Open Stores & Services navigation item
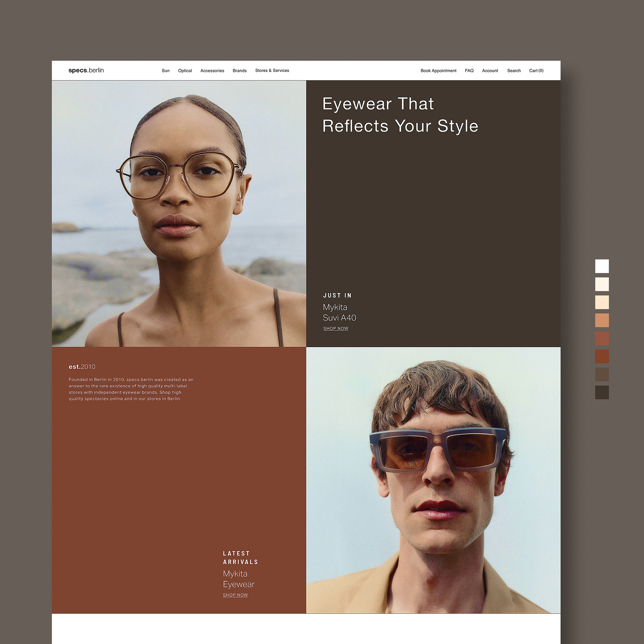 coord(272,70)
